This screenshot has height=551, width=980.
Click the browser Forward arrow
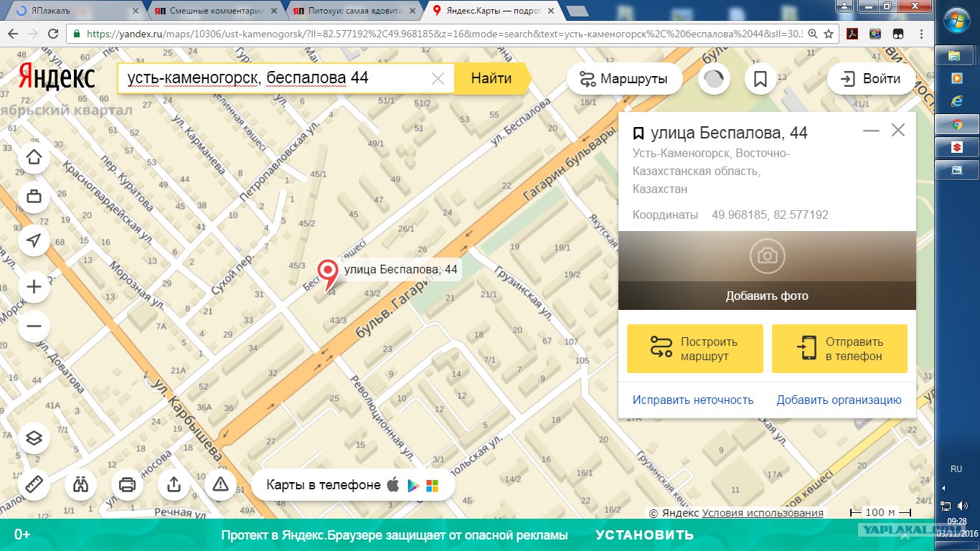(33, 34)
